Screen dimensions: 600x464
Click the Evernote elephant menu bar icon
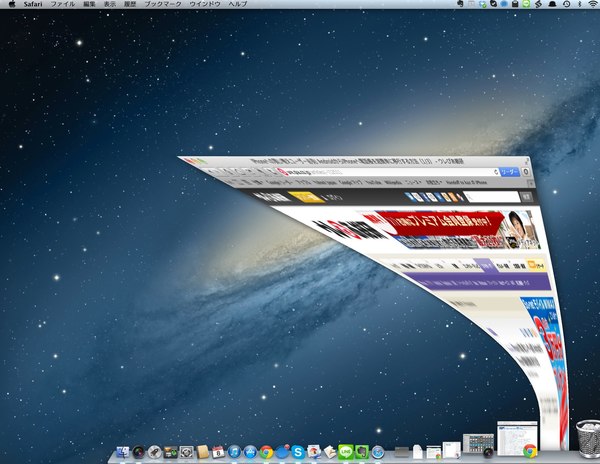(x=458, y=5)
